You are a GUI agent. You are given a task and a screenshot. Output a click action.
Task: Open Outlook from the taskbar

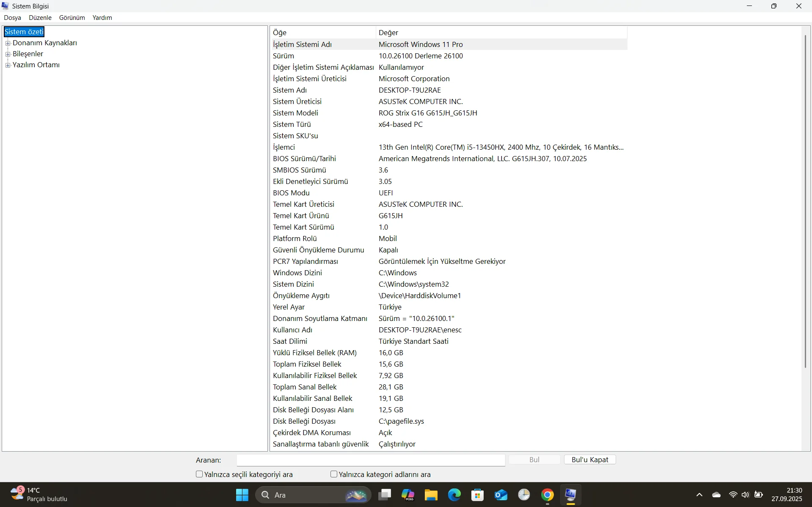(501, 495)
